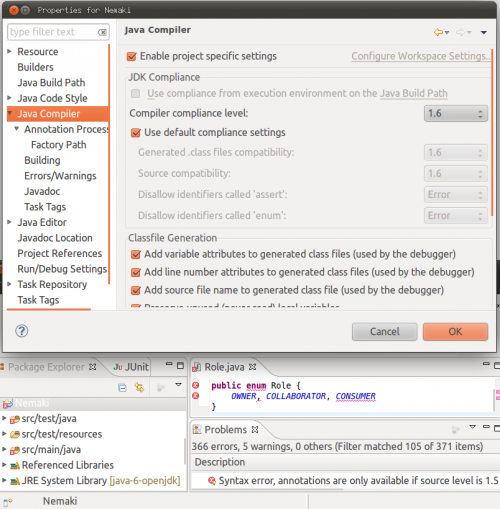Click Collapse All icon in Package Explorer

(x=122, y=388)
